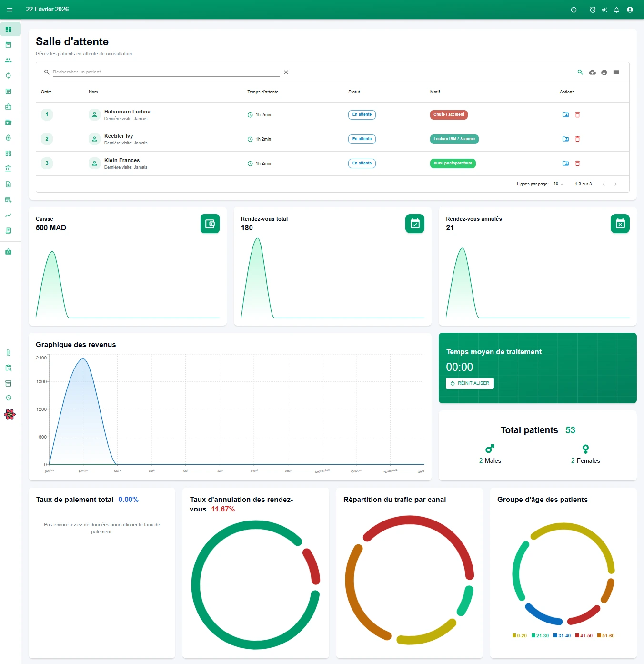Go to previous page of waiting list
This screenshot has width=644, height=664.
604,184
